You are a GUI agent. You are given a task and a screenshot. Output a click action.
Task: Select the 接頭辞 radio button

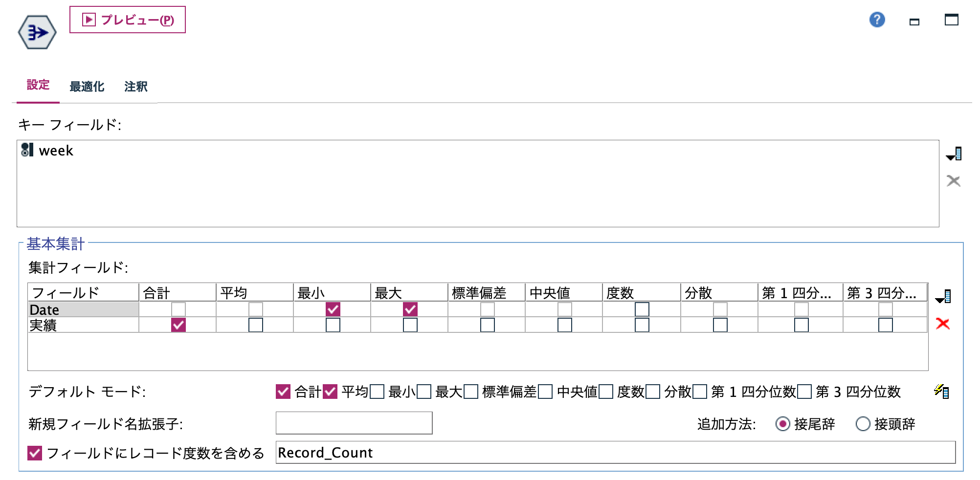(863, 424)
